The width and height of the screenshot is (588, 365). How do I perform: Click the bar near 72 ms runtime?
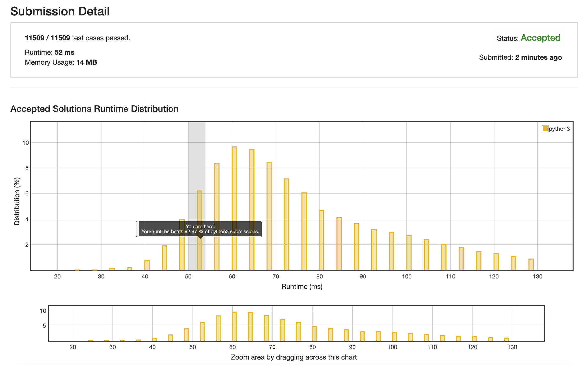tap(287, 224)
